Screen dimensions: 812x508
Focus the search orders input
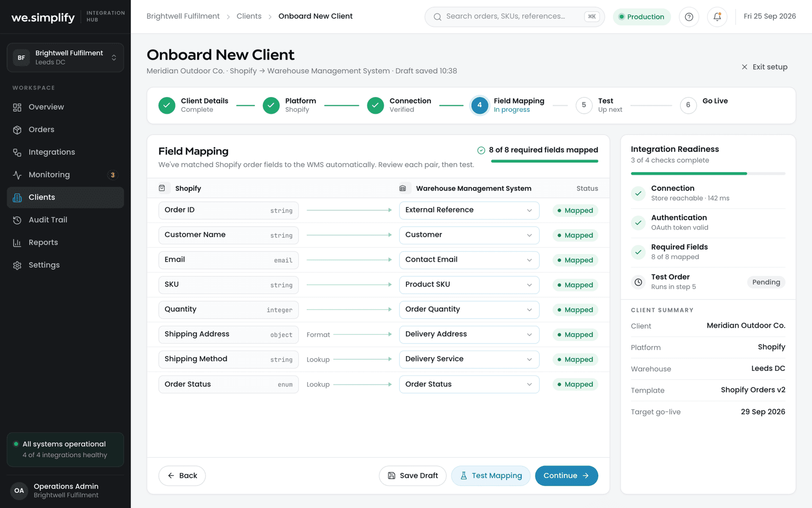pyautogui.click(x=515, y=17)
